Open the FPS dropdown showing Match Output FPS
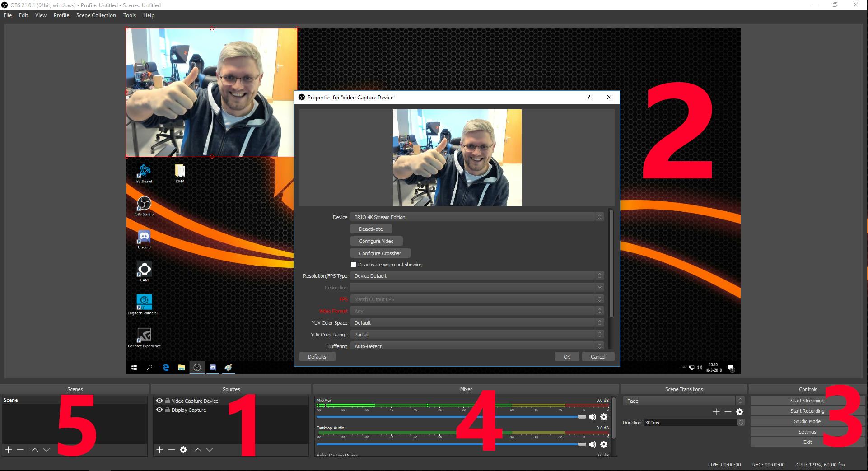This screenshot has width=868, height=471. (477, 299)
